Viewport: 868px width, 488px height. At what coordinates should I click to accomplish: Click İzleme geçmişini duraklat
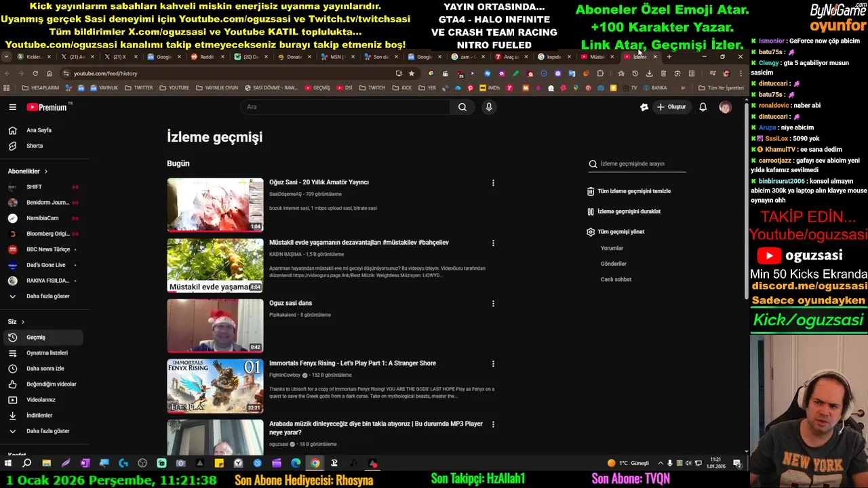click(624, 211)
